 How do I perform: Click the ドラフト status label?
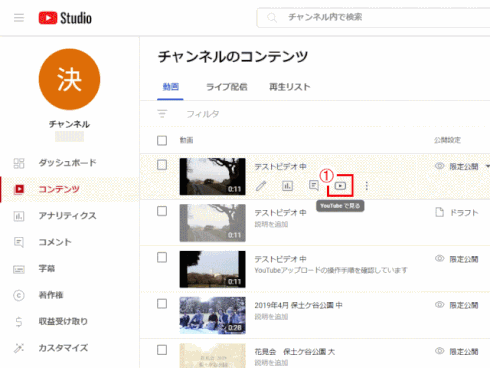[464, 213]
